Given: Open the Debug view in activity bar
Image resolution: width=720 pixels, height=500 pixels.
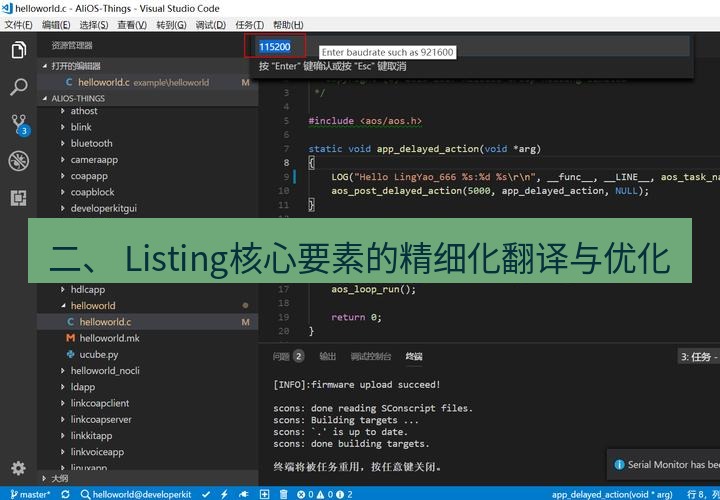Looking at the screenshot, I should click(x=18, y=161).
